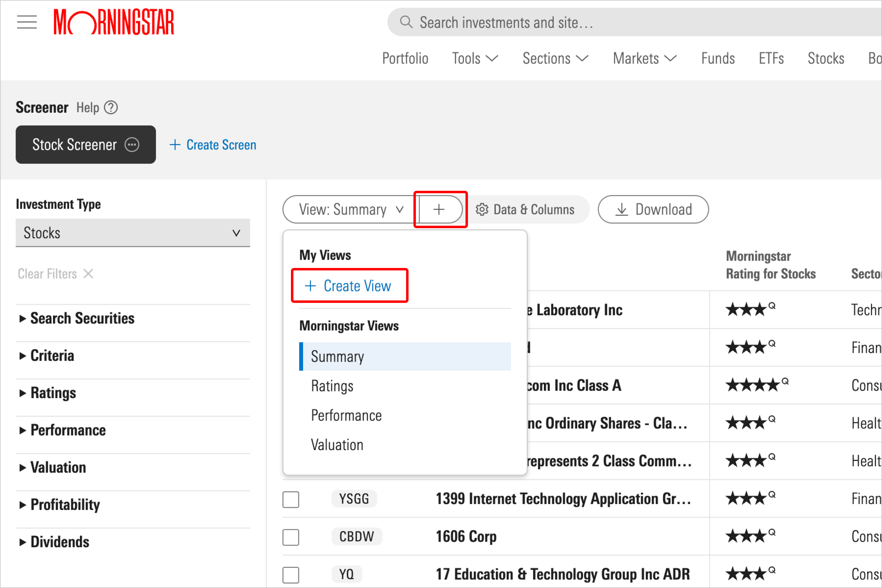882x588 pixels.
Task: Open 17 Education & Technology Group Inc ADR
Action: pyautogui.click(x=563, y=574)
